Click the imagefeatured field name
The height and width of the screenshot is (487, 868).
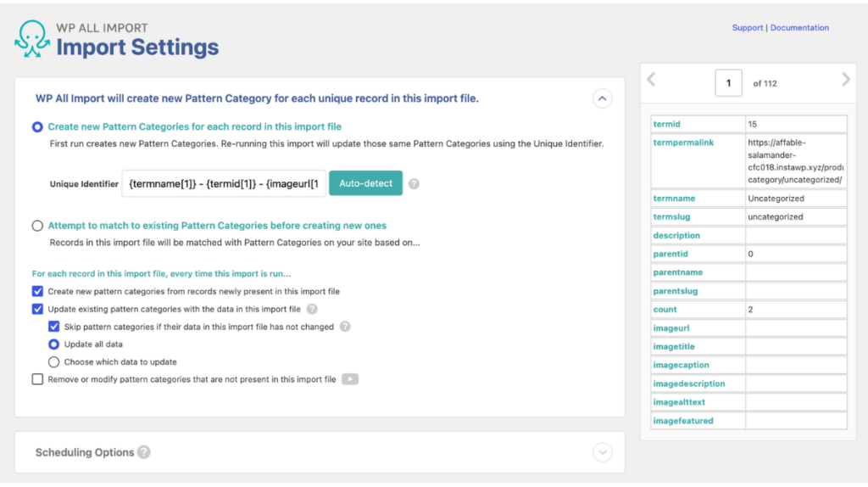(x=683, y=421)
